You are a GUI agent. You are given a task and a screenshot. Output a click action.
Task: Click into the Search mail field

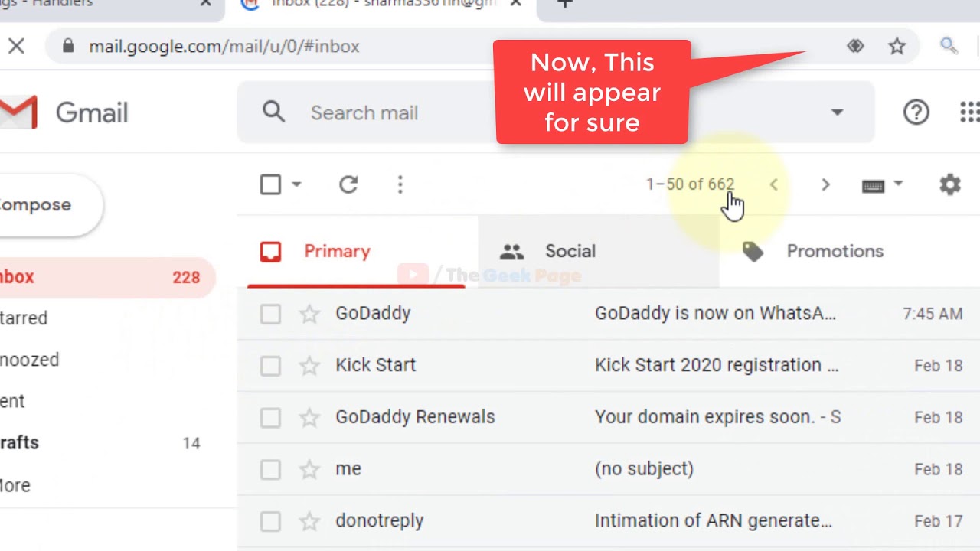point(398,112)
